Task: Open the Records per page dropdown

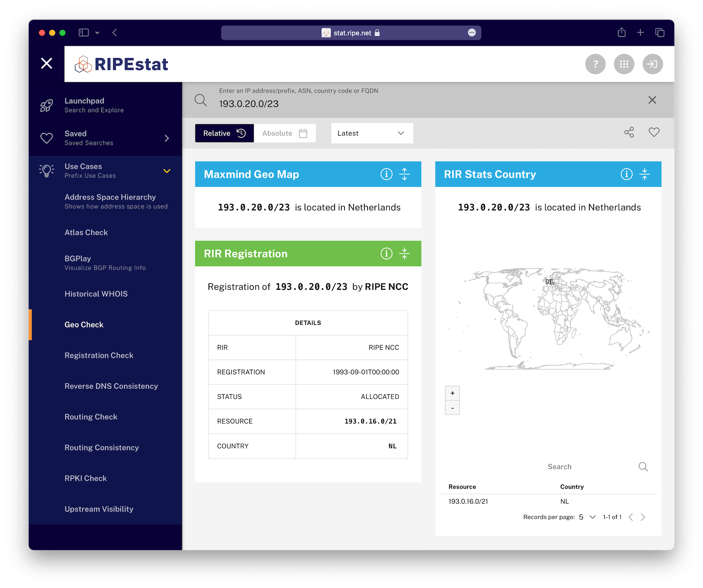Action: click(x=587, y=517)
